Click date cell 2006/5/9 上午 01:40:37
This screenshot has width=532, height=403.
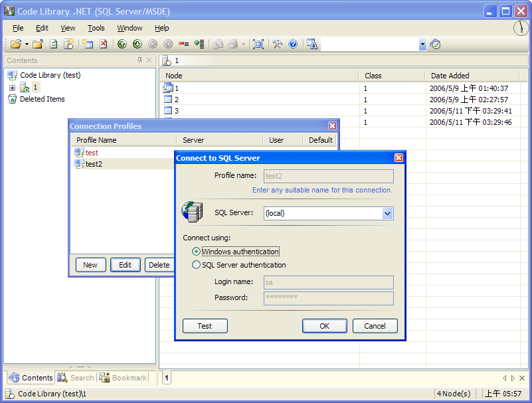[x=469, y=88]
